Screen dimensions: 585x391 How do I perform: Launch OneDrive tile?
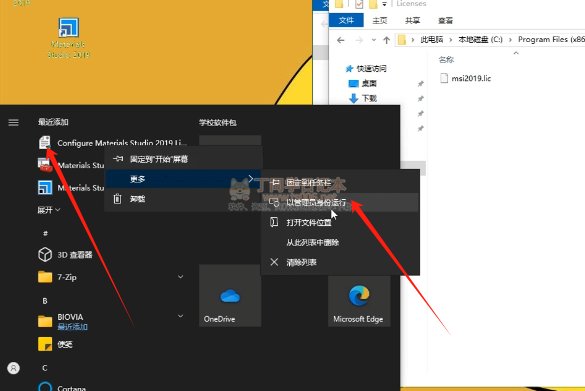point(230,295)
